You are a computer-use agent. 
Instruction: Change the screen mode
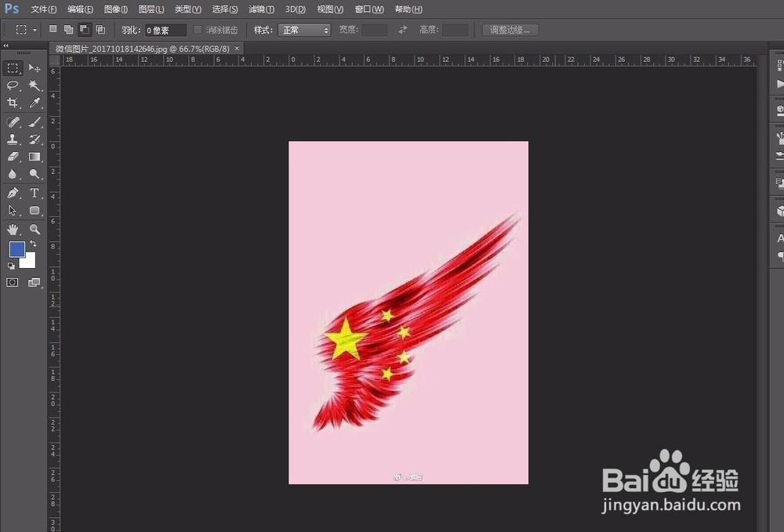(34, 283)
